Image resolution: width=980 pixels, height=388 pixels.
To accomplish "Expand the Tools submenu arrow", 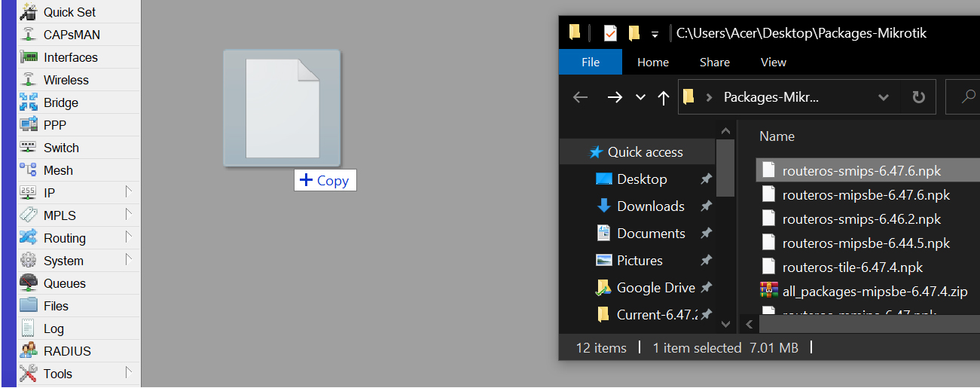I will pos(129,372).
